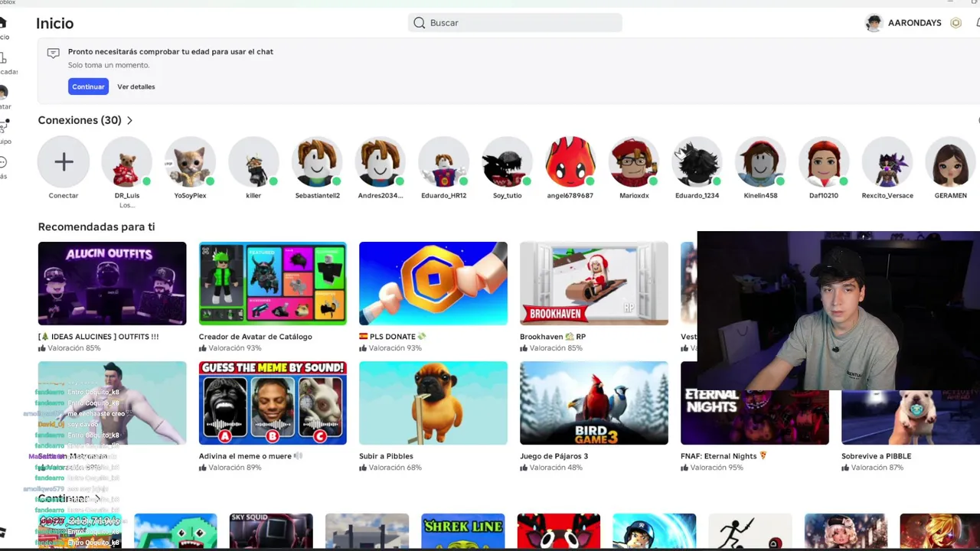Open Subir a Pibbles dog thumbnail
The height and width of the screenshot is (551, 980).
click(433, 403)
